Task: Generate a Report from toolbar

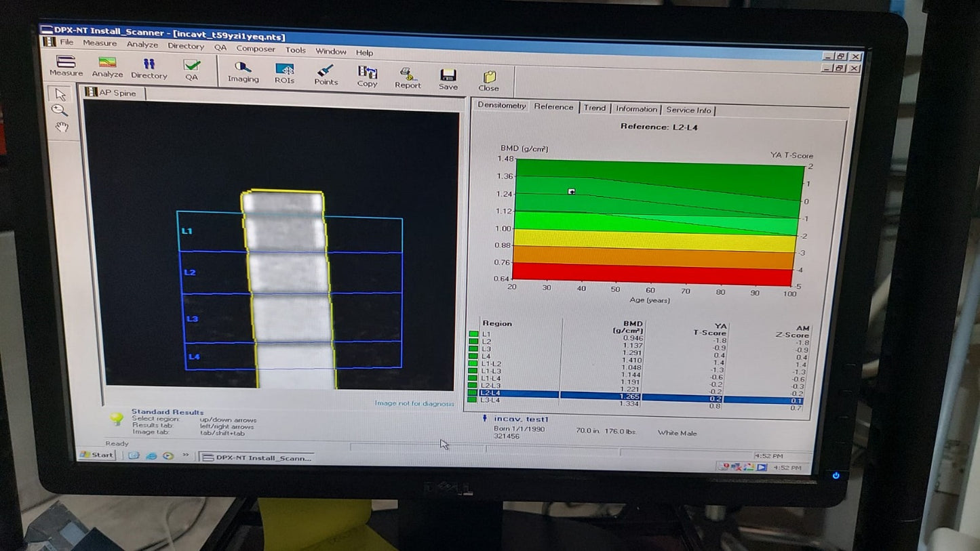Action: pos(408,77)
